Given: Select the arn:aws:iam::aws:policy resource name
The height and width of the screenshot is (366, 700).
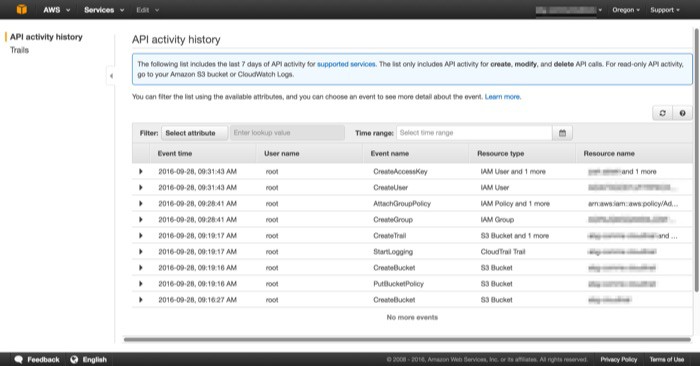Looking at the screenshot, I should pos(633,204).
